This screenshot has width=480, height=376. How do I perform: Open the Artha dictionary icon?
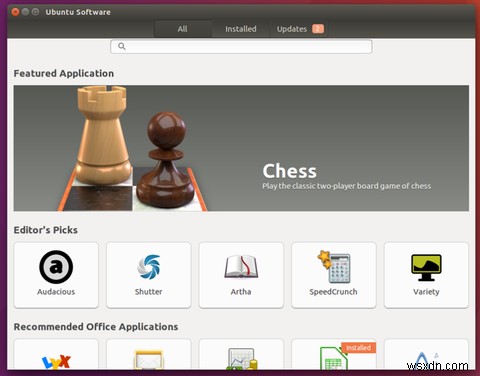[241, 267]
